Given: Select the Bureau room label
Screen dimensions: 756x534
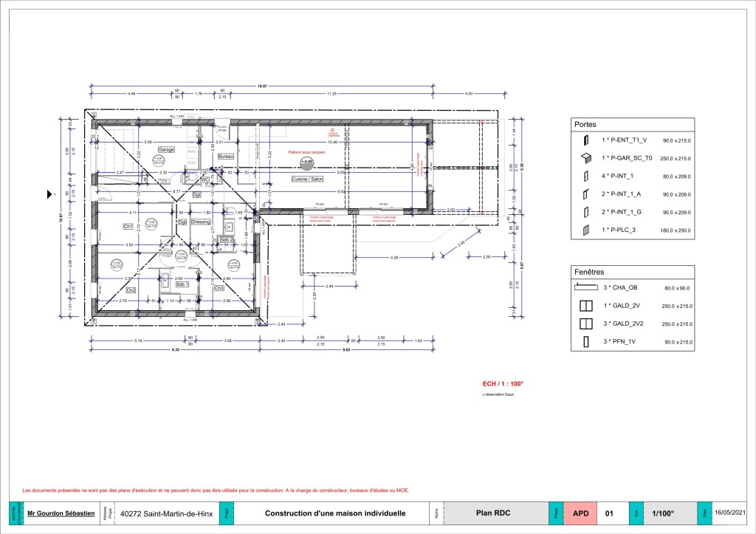Looking at the screenshot, I should click(x=226, y=157).
